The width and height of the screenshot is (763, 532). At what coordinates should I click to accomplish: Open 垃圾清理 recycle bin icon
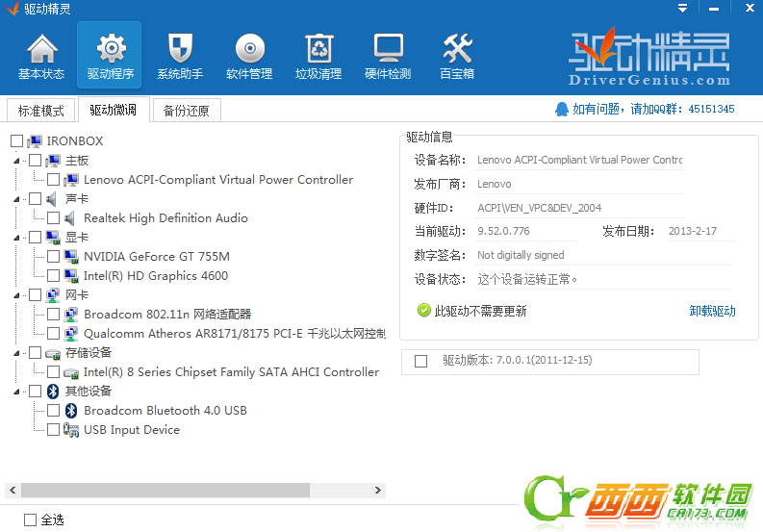click(318, 49)
